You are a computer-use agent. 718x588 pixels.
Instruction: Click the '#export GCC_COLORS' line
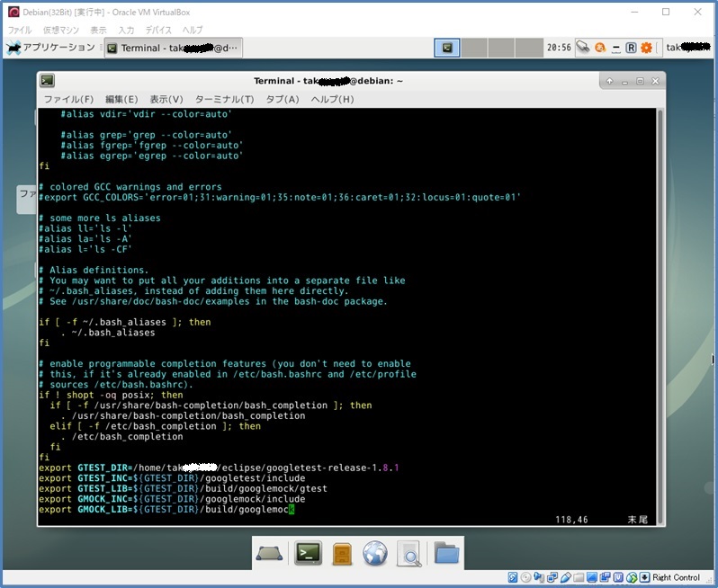280,197
